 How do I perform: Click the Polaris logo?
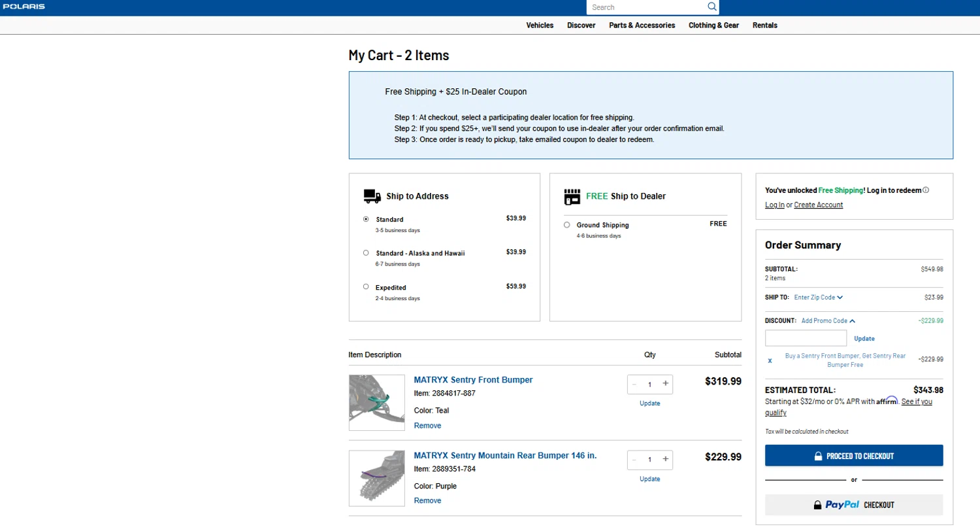point(24,7)
